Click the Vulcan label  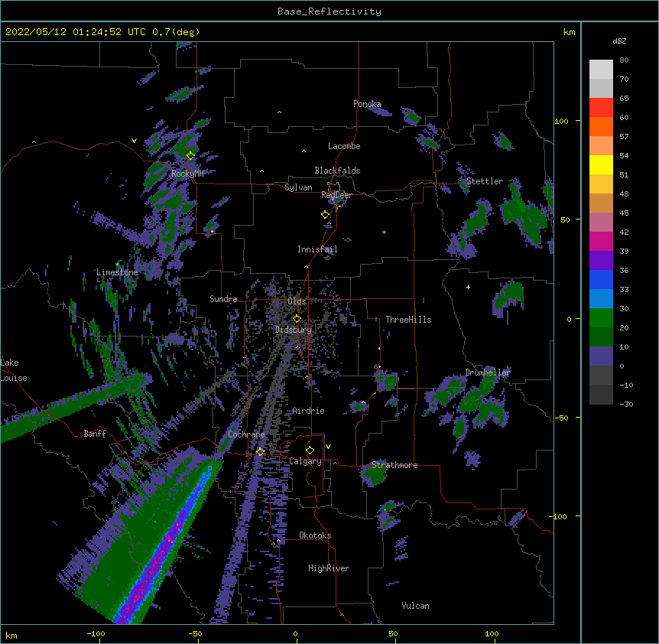(415, 606)
